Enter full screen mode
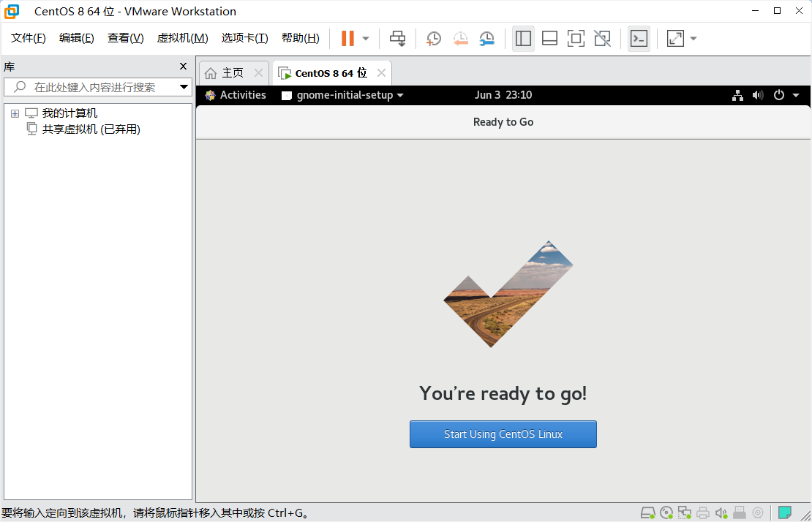 [x=576, y=38]
